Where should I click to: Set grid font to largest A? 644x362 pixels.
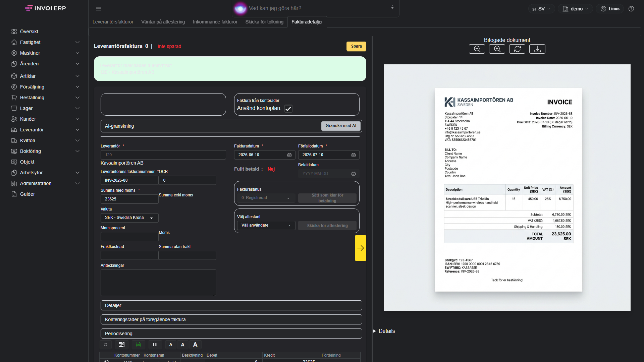pyautogui.click(x=195, y=345)
